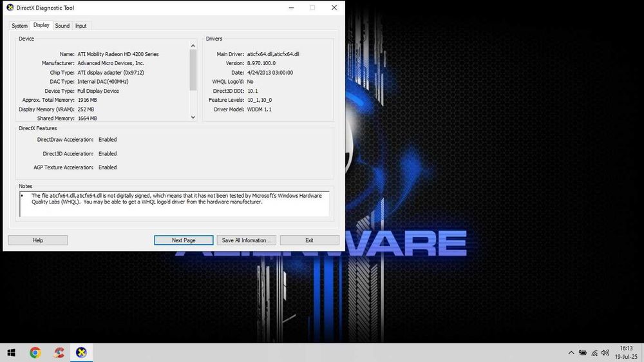Close the DirectX Diagnostic Tool window
Screen dimensions: 644x362
pyautogui.click(x=334, y=7)
